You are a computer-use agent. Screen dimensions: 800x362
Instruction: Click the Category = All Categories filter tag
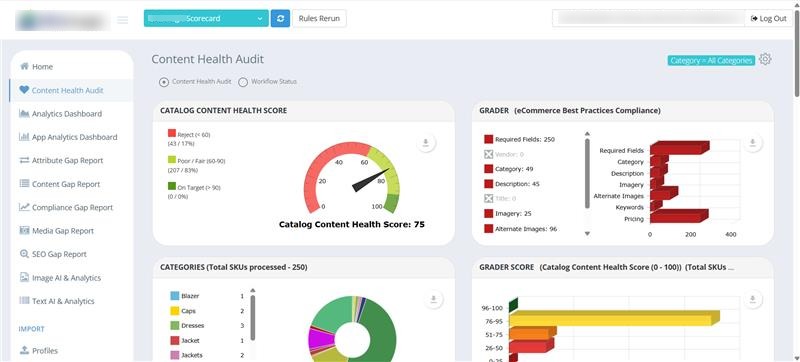click(711, 60)
